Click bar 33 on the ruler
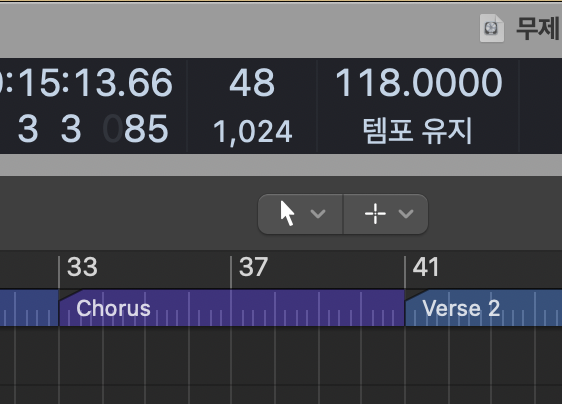 click(x=82, y=267)
